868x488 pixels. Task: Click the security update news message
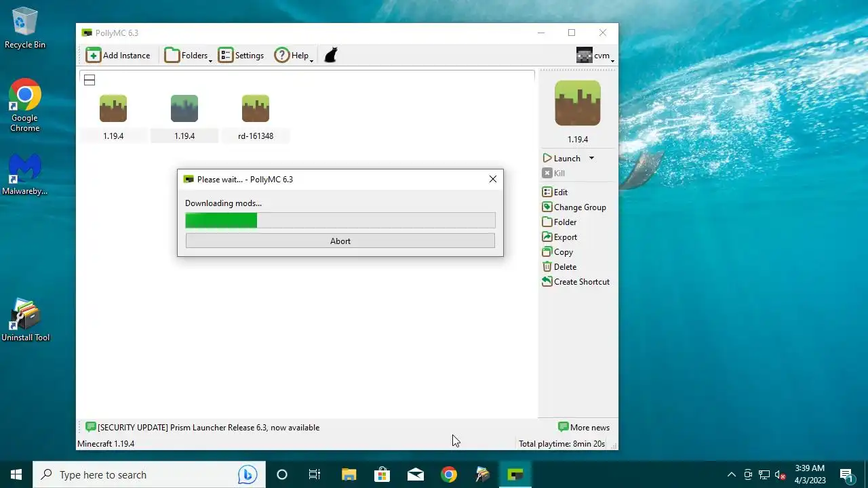(208, 427)
